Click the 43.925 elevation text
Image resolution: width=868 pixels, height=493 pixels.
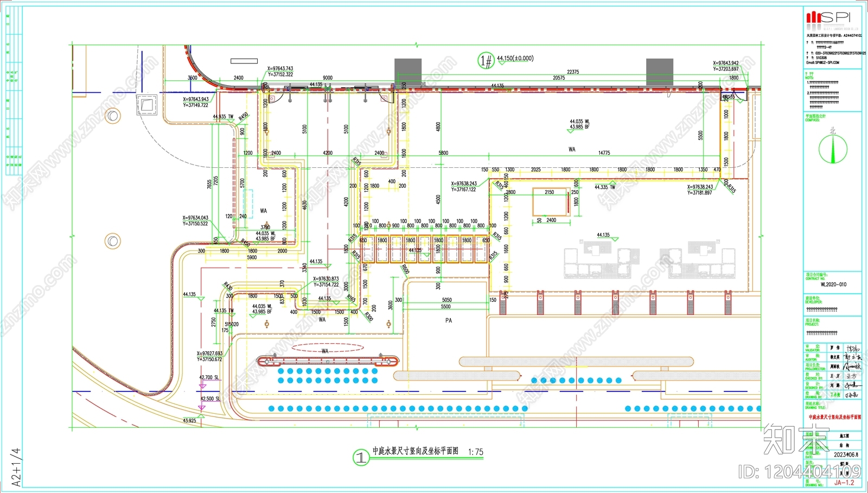pos(189,421)
